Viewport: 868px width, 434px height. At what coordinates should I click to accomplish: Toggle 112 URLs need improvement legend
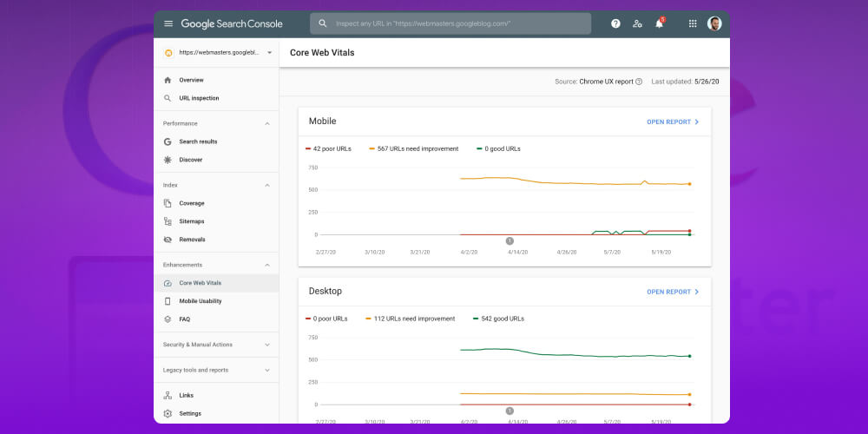coord(411,319)
